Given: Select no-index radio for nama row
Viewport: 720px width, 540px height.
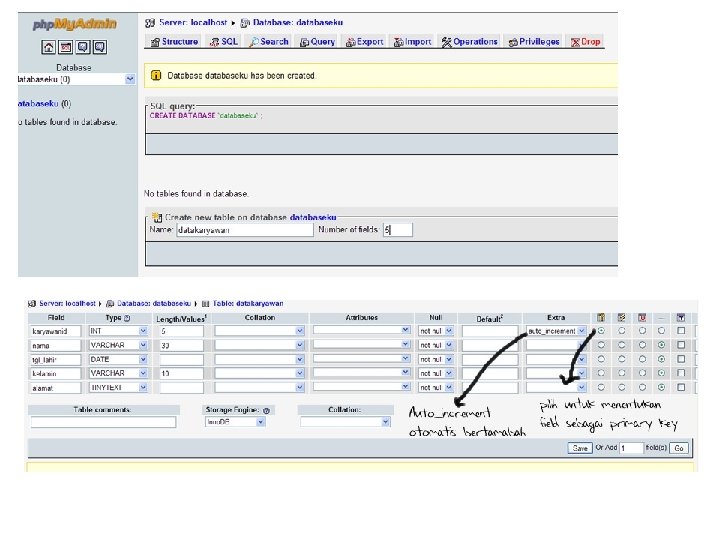Looking at the screenshot, I should coord(661,345).
